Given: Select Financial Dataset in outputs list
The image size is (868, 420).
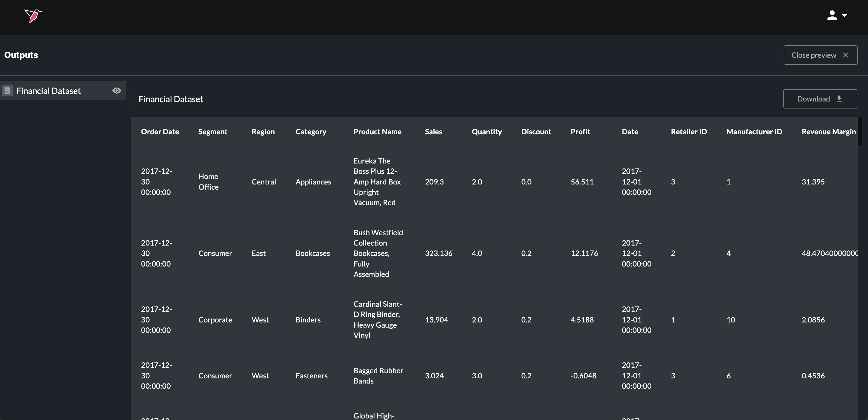Looking at the screenshot, I should coord(49,91).
